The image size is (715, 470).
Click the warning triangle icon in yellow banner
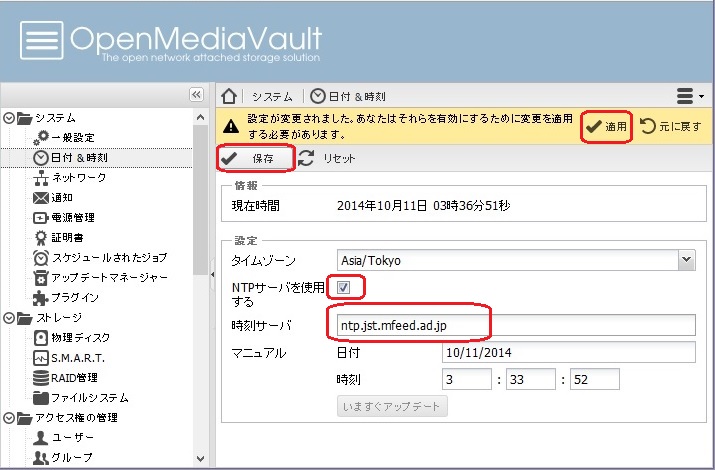coord(231,126)
